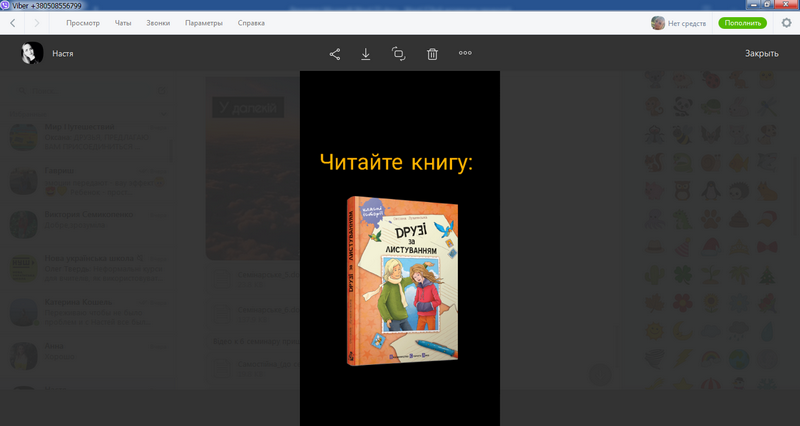Click the sender name Настя
The image size is (800, 426).
click(63, 54)
